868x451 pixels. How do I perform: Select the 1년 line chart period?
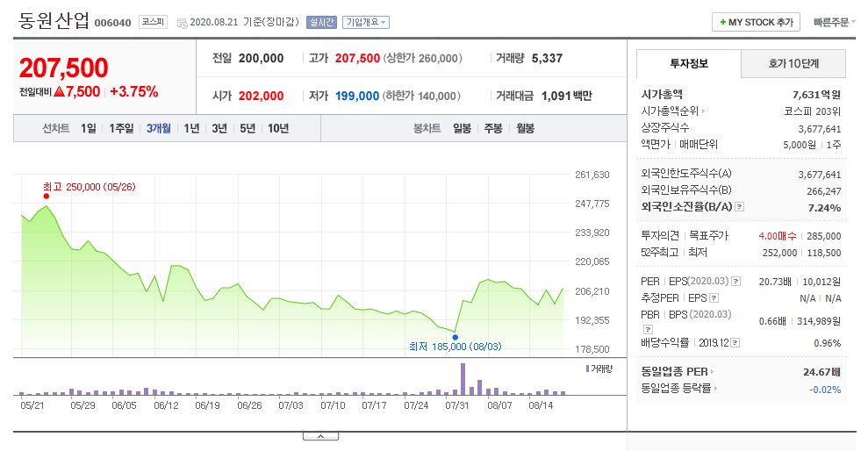191,128
